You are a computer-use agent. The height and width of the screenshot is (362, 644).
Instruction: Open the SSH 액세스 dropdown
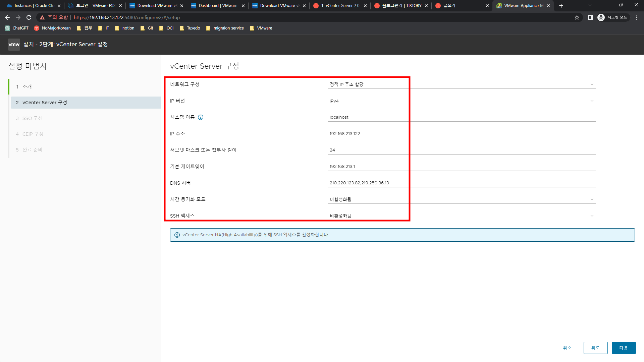pyautogui.click(x=592, y=216)
